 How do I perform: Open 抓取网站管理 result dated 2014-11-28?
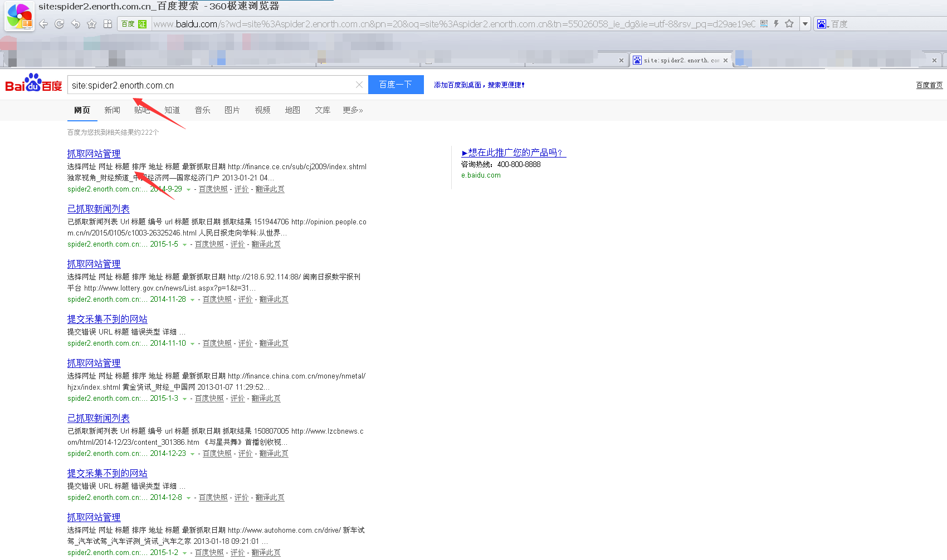94,264
